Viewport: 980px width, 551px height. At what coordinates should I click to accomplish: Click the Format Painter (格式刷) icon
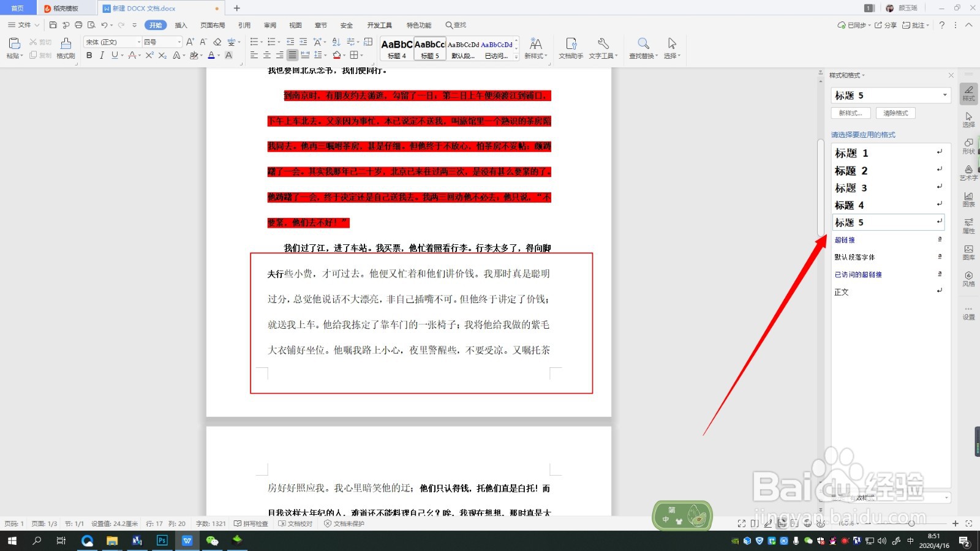[x=66, y=48]
